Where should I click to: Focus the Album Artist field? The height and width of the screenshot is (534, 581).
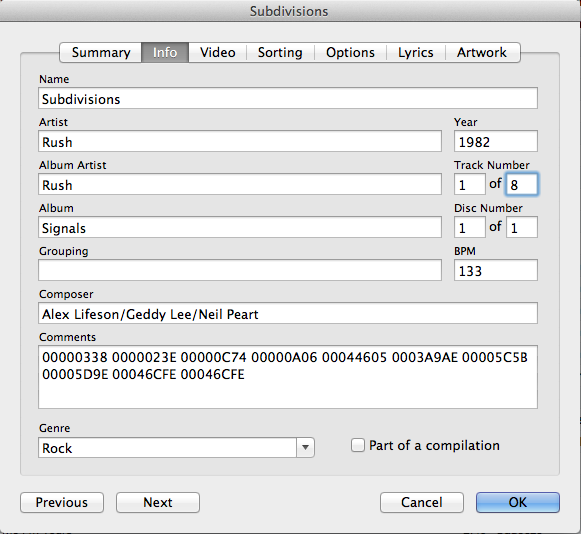240,184
